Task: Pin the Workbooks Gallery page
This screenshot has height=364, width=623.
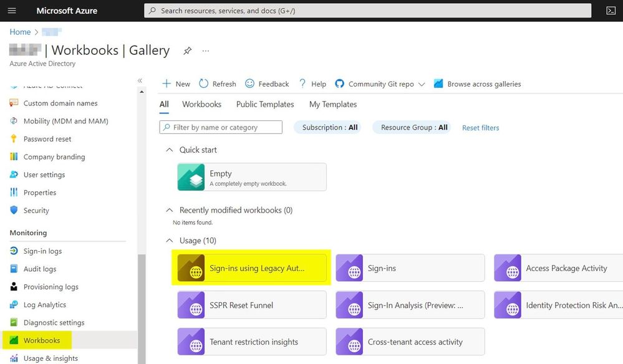Action: pyautogui.click(x=187, y=51)
